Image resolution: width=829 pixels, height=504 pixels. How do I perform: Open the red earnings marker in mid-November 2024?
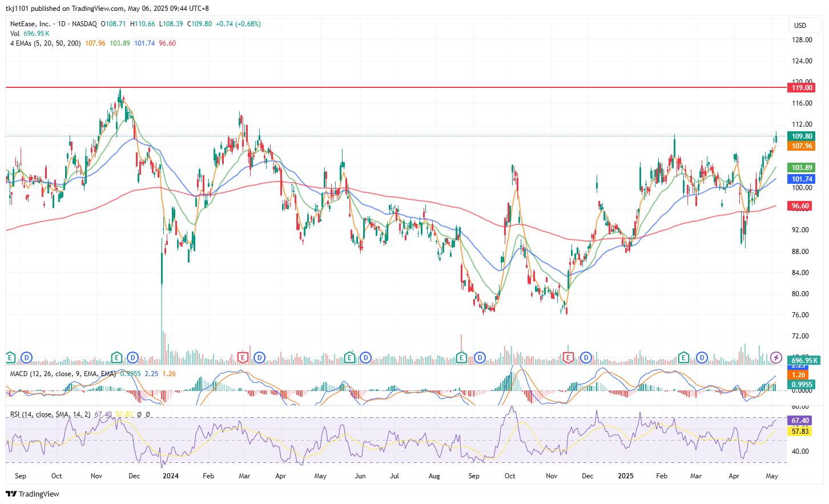pos(568,358)
